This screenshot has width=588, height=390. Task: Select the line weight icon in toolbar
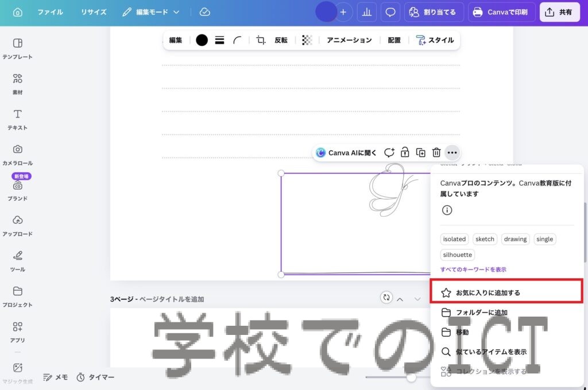pos(219,40)
